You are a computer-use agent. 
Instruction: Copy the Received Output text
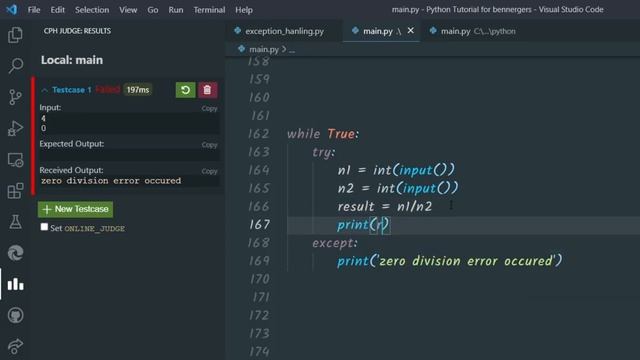click(209, 171)
